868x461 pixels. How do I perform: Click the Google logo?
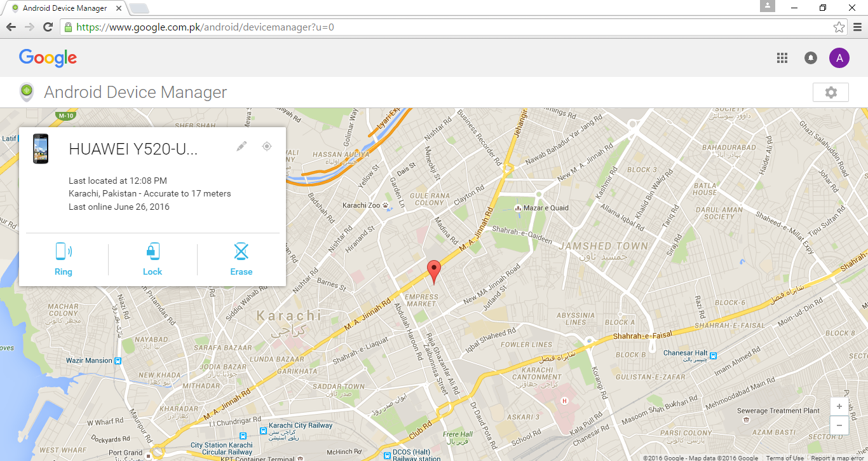click(48, 58)
